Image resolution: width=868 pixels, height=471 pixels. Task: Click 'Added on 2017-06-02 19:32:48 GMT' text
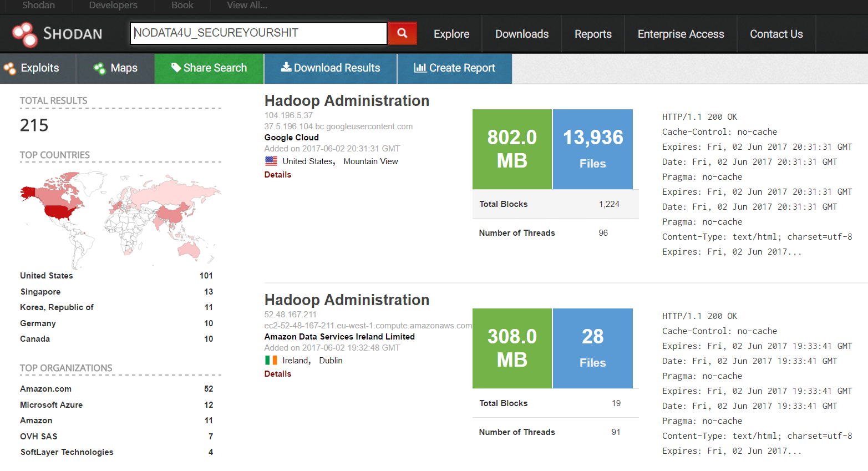[x=332, y=348]
